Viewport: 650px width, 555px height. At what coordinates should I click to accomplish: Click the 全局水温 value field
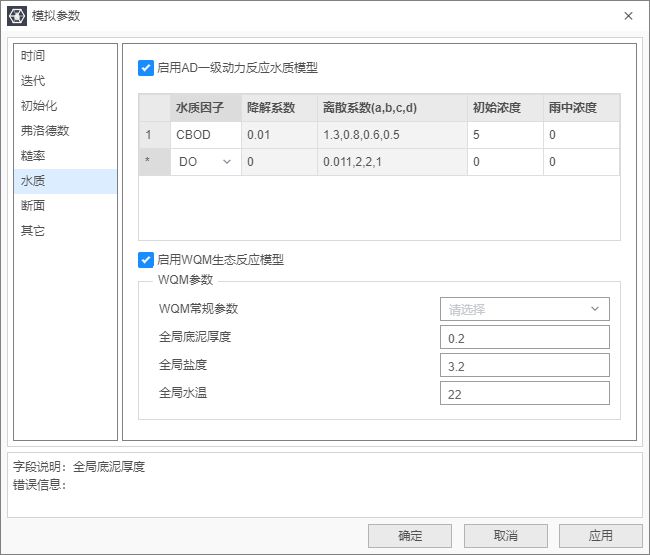[x=524, y=394]
